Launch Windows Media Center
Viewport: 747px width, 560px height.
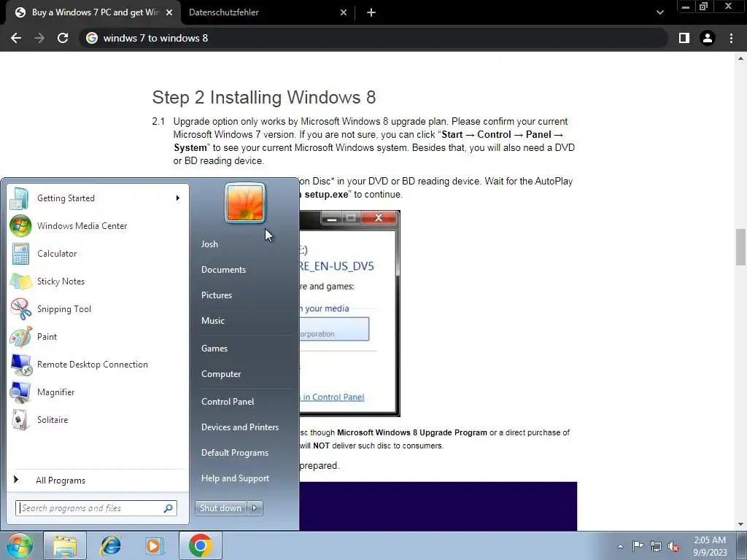(98, 226)
